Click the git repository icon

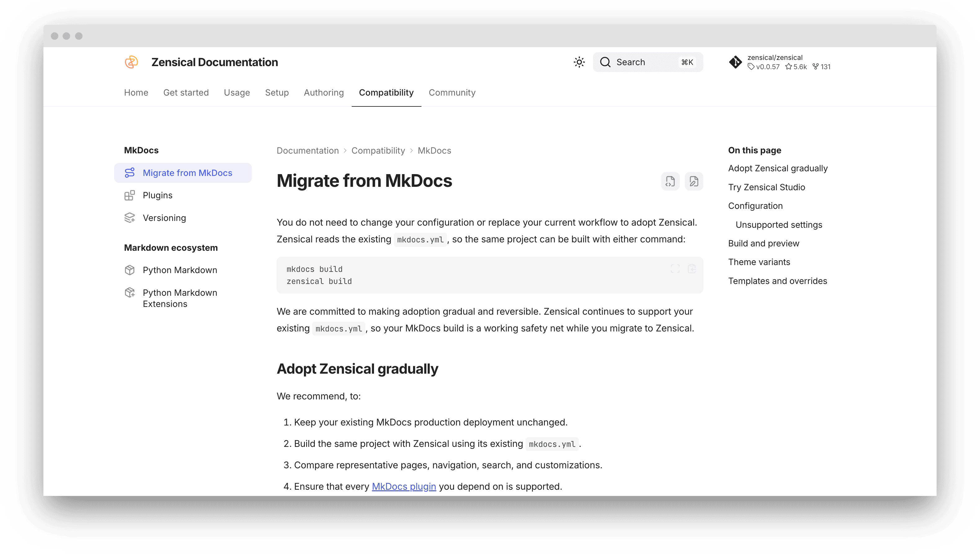tap(735, 62)
